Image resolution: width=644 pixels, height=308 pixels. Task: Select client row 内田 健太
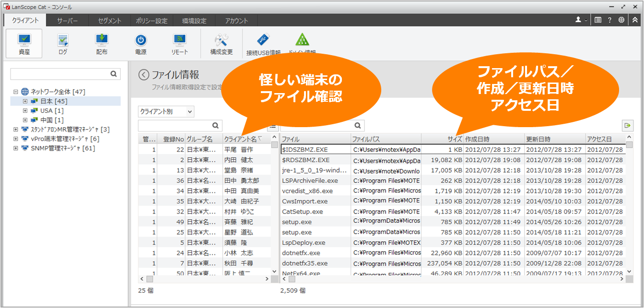click(x=205, y=160)
